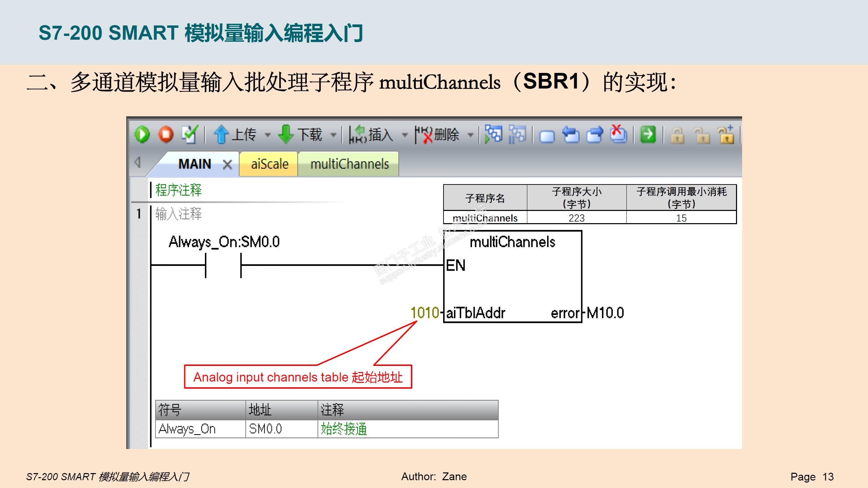The height and width of the screenshot is (488, 868).
Task: Click the remove all bookmarks icon
Action: pyautogui.click(x=618, y=135)
